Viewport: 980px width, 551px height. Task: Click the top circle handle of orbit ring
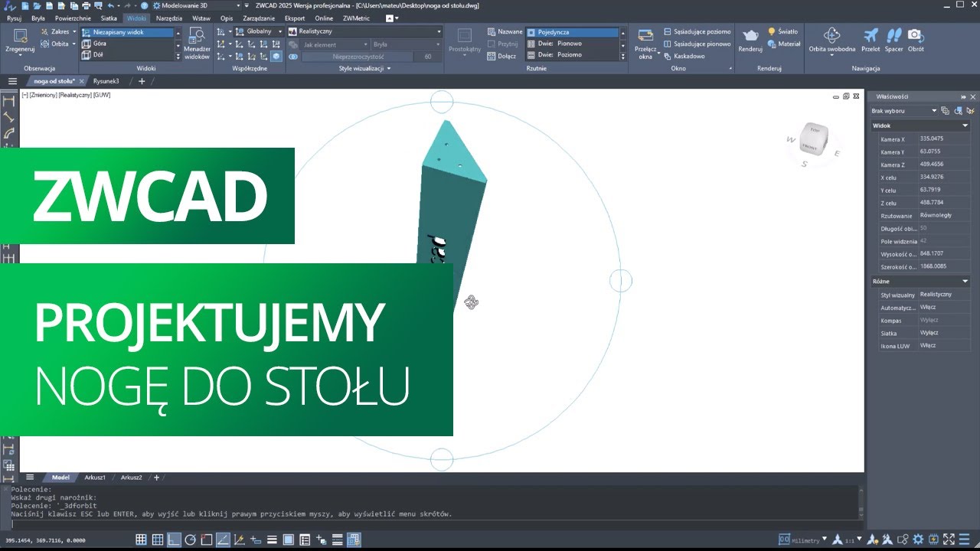pos(442,102)
